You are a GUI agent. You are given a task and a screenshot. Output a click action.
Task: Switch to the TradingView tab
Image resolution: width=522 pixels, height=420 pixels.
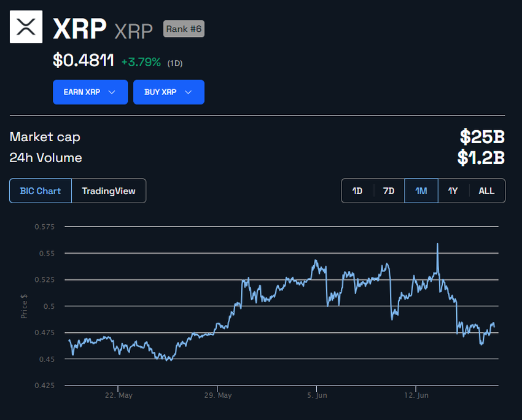click(109, 191)
